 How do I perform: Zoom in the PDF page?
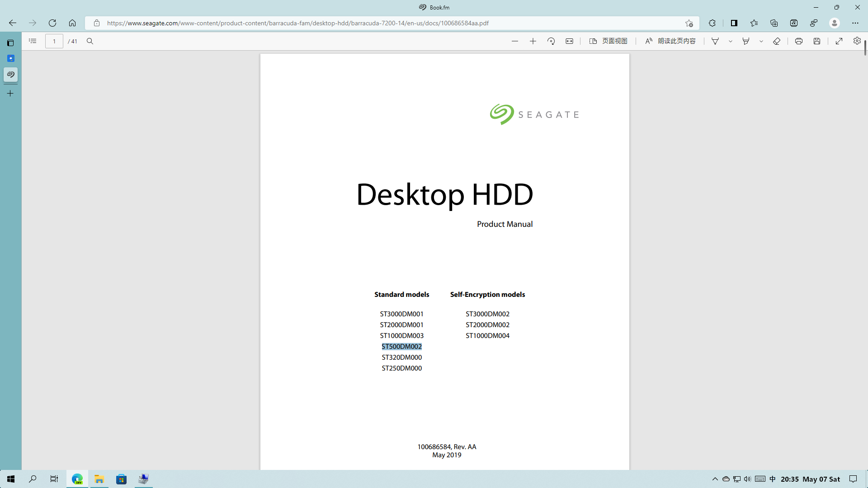click(533, 41)
